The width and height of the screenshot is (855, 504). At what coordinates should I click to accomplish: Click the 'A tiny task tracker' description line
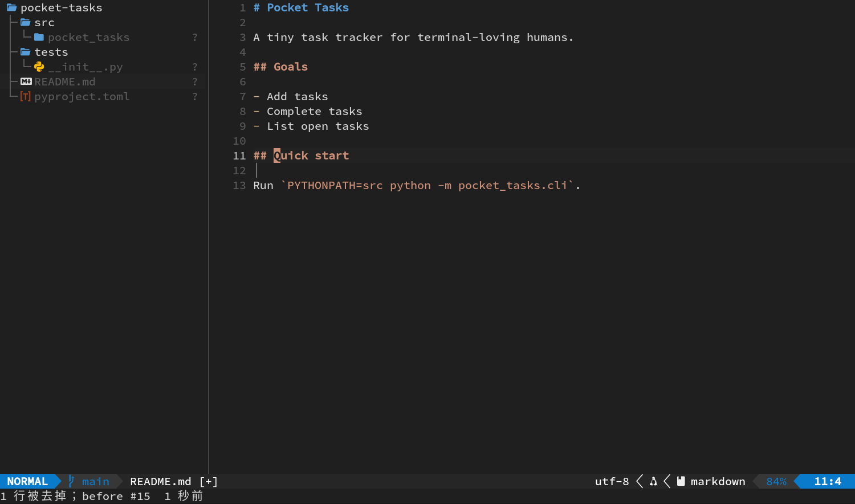click(414, 38)
